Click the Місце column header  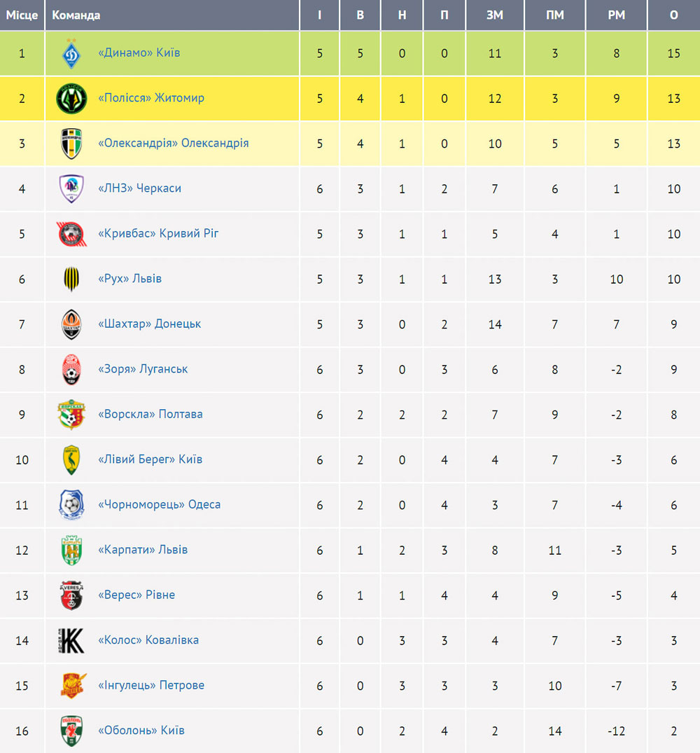pos(22,15)
